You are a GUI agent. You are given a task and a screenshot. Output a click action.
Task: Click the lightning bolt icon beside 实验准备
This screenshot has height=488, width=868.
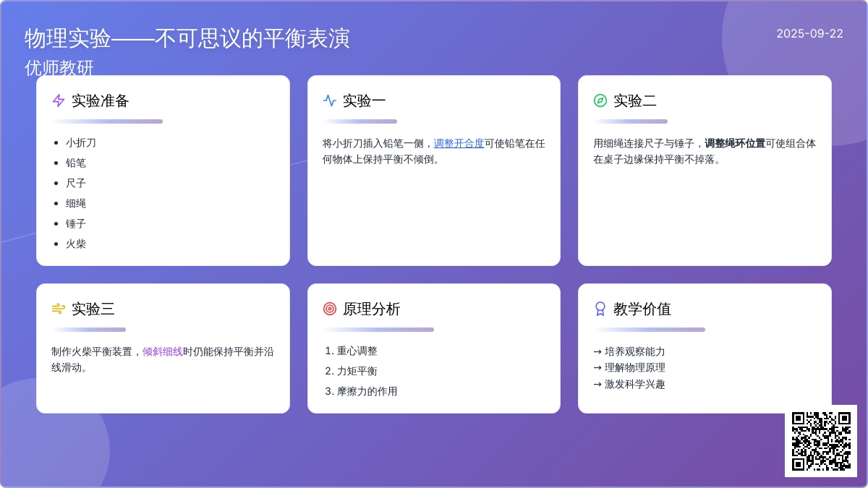[59, 100]
